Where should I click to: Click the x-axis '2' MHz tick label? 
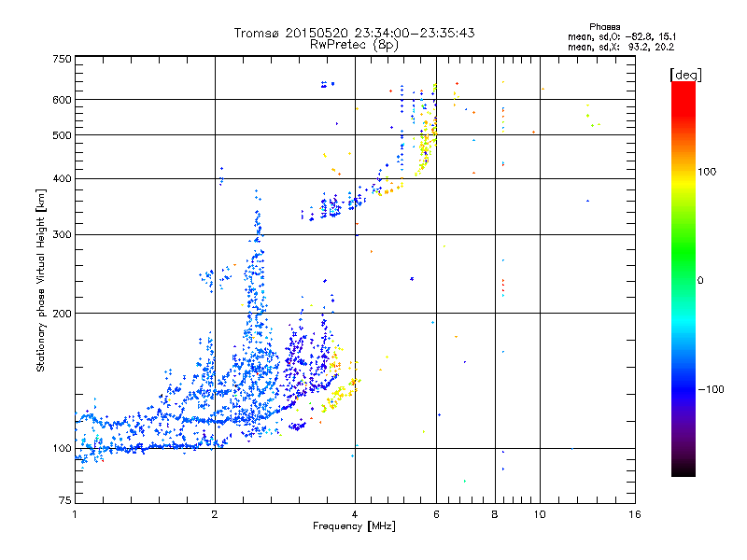[215, 514]
